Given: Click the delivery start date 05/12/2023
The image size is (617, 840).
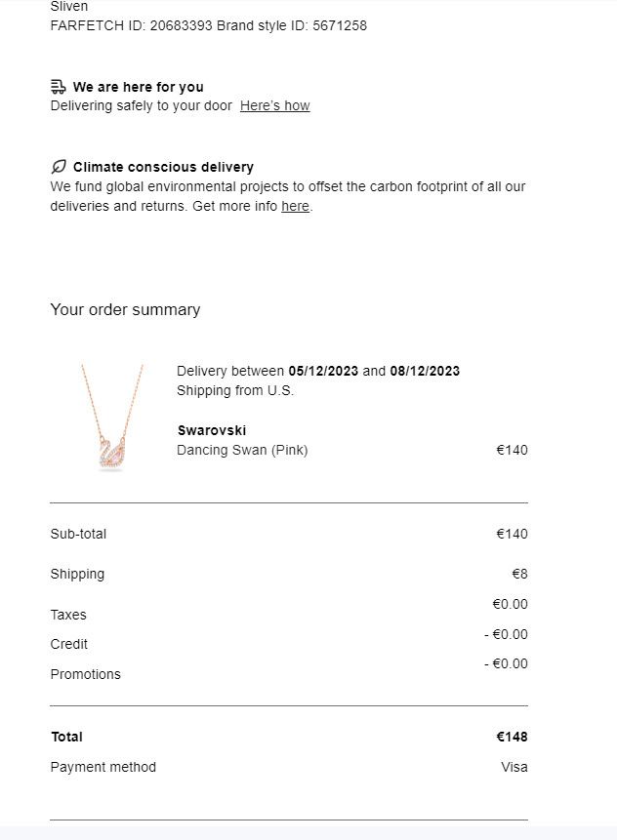Looking at the screenshot, I should pos(323,372).
